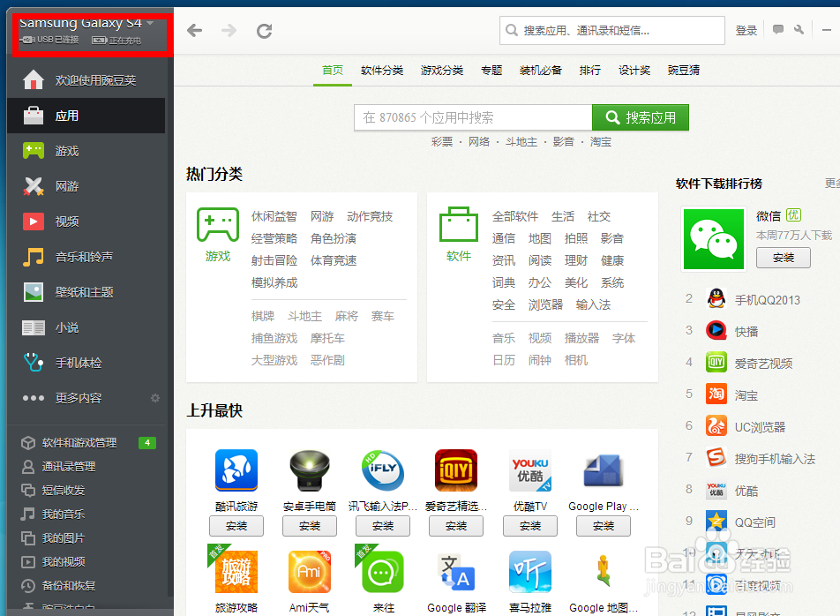The image size is (840, 616).
Task: Reload the page with the refresh icon
Action: tap(264, 31)
